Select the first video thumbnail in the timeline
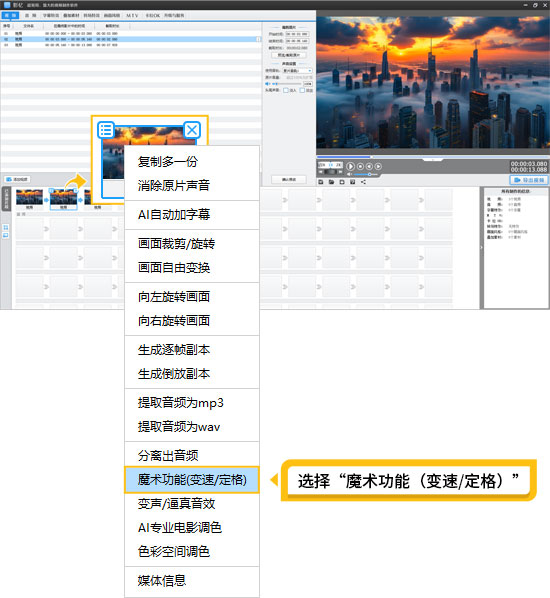The image size is (550, 598). click(29, 197)
